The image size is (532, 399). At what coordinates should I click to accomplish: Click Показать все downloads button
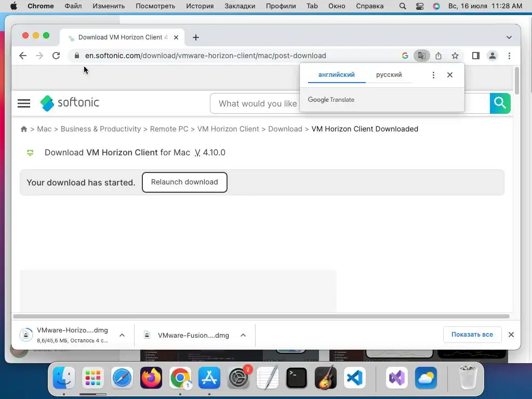[x=472, y=335]
